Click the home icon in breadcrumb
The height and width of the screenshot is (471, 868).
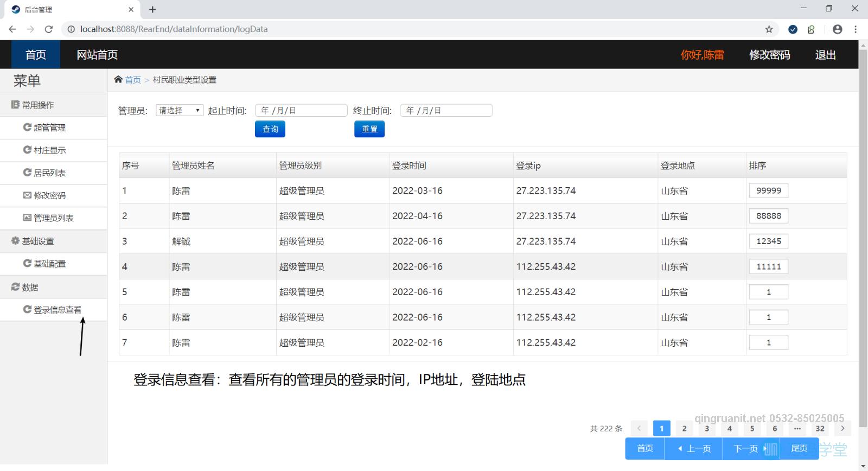pyautogui.click(x=118, y=80)
